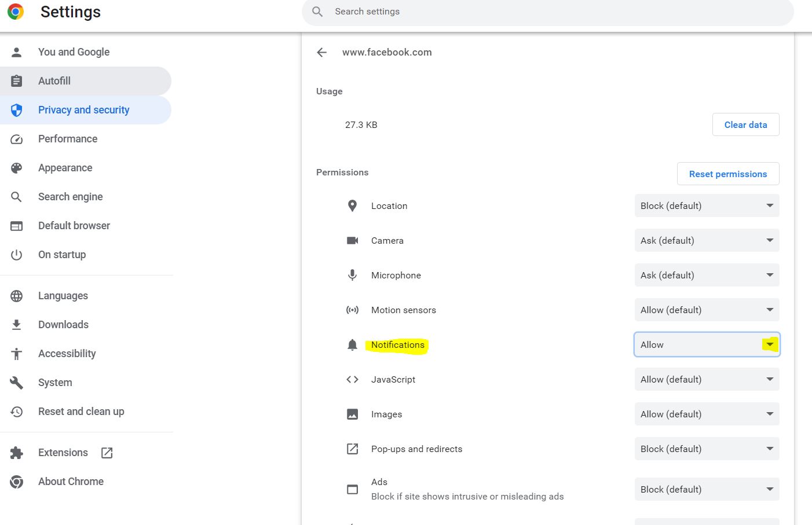Click the JavaScript code brackets icon
This screenshot has height=525, width=812.
click(x=352, y=379)
